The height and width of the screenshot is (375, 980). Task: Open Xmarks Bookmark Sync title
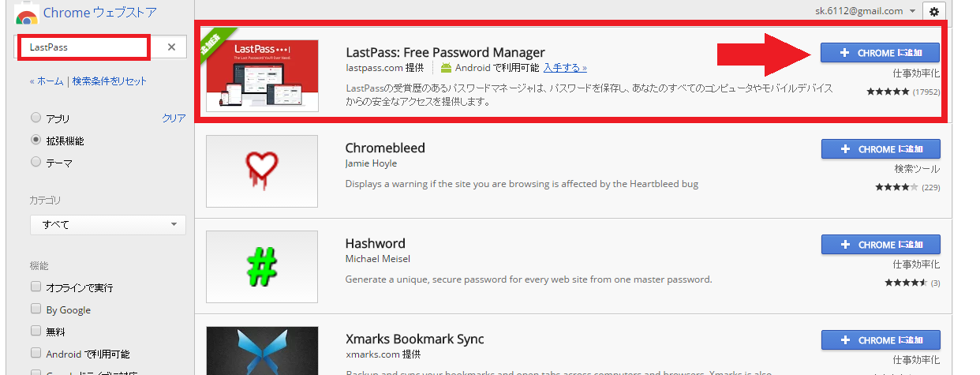pyautogui.click(x=415, y=339)
